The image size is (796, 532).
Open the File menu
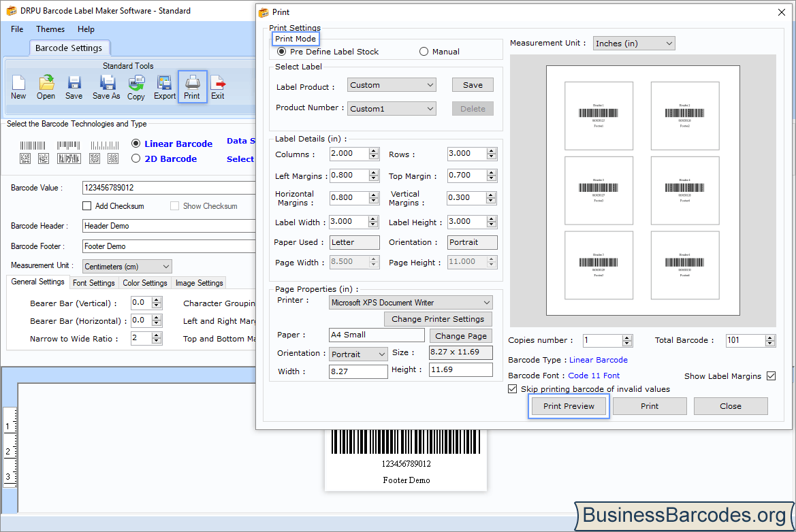pyautogui.click(x=17, y=29)
